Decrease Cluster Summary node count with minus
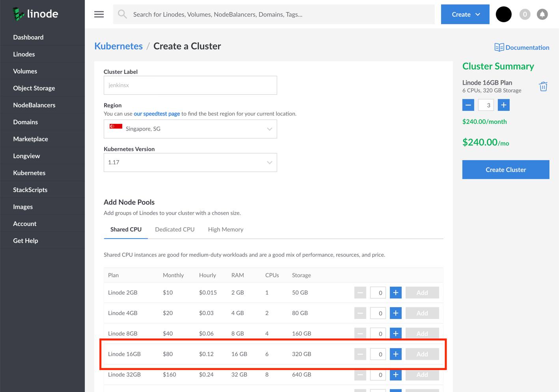The height and width of the screenshot is (392, 559). [468, 105]
